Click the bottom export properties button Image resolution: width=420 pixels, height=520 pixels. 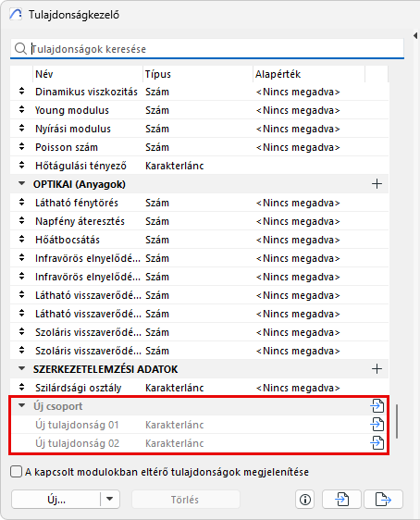click(x=383, y=499)
